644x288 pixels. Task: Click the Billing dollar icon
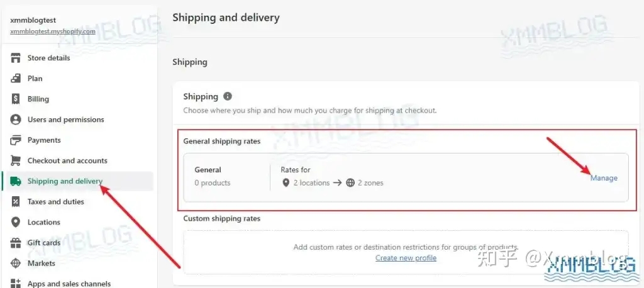[x=16, y=99]
